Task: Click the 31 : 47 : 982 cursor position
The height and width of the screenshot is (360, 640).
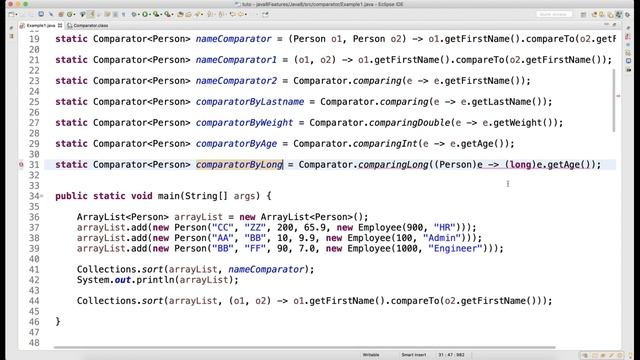Action: [x=451, y=355]
